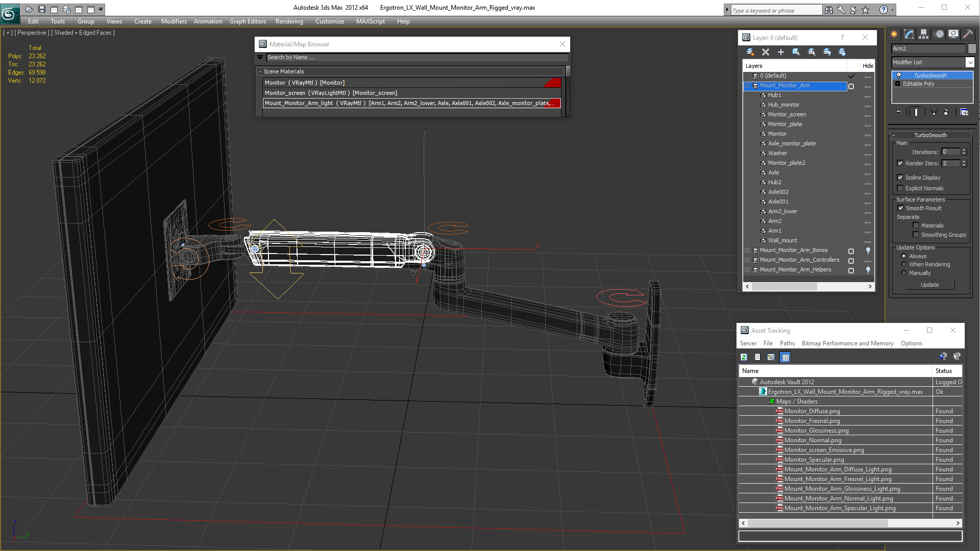Viewport: 980px width, 551px height.
Task: Open the Rendering menu
Action: (x=289, y=21)
